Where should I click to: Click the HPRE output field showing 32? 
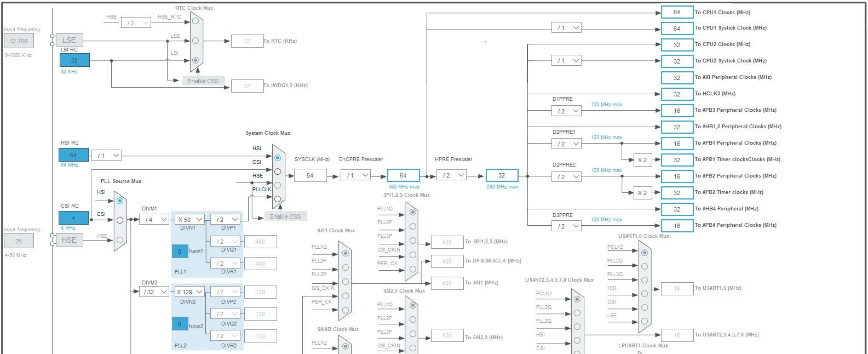(x=502, y=175)
